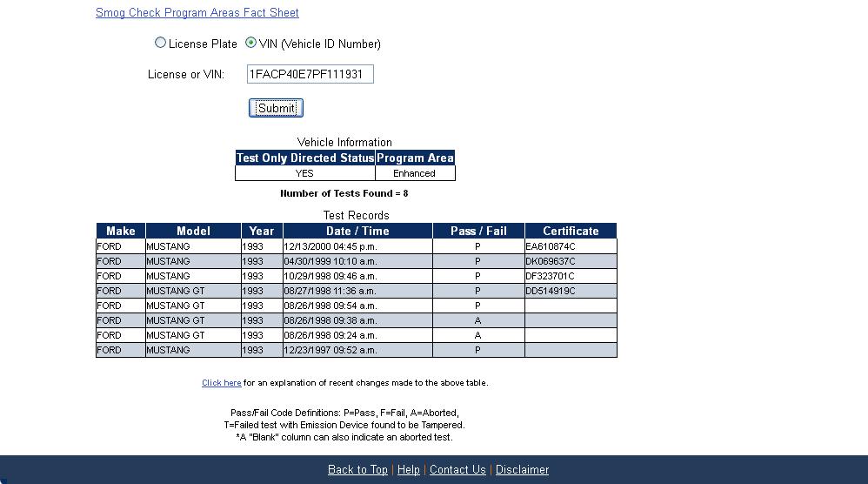Open the Contact Us footer link
The width and height of the screenshot is (868, 484).
[x=457, y=470]
